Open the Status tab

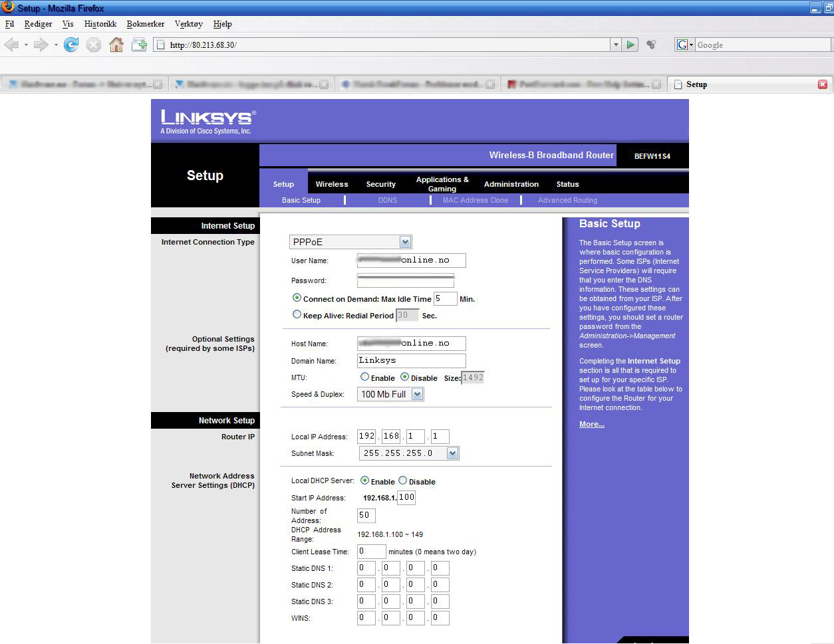567,184
